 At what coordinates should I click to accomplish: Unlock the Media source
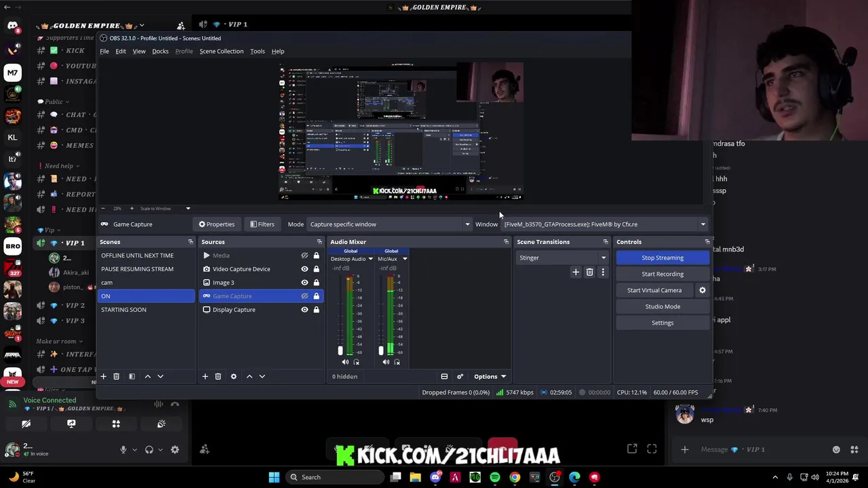[316, 256]
